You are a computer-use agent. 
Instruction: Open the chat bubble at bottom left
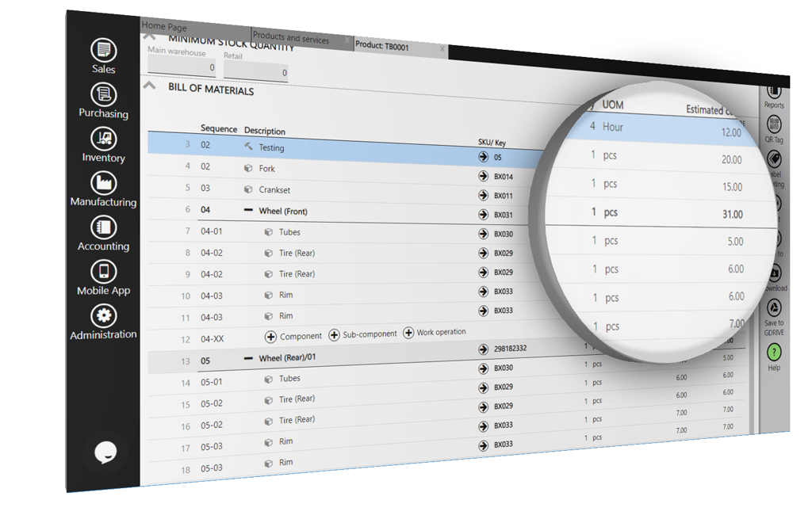(x=105, y=452)
